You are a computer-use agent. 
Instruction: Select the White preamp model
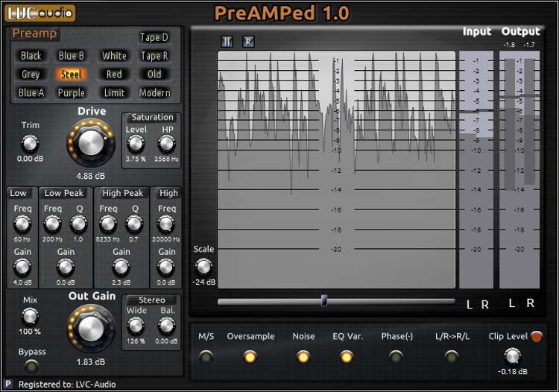click(x=114, y=56)
